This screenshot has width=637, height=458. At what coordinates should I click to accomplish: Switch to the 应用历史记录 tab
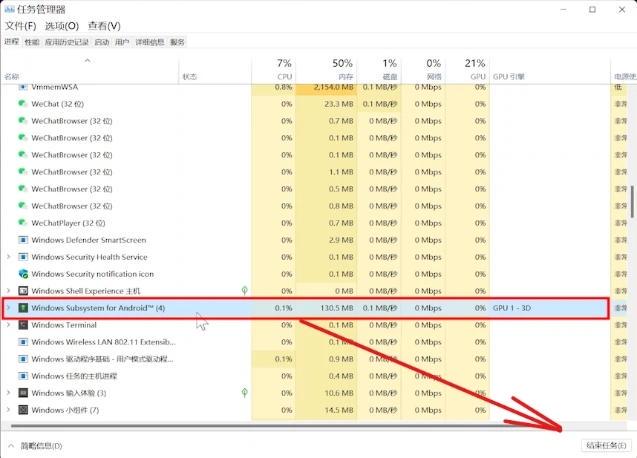pyautogui.click(x=67, y=42)
